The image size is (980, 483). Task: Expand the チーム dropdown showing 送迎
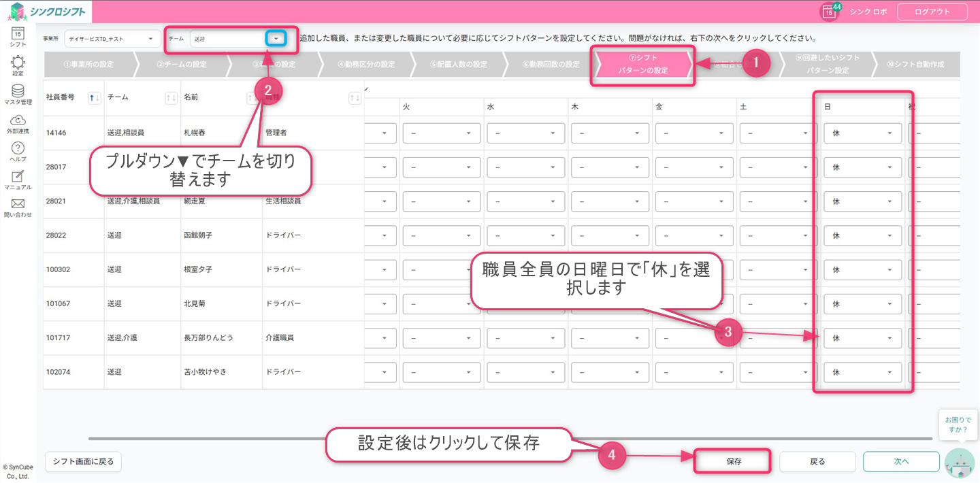point(276,39)
